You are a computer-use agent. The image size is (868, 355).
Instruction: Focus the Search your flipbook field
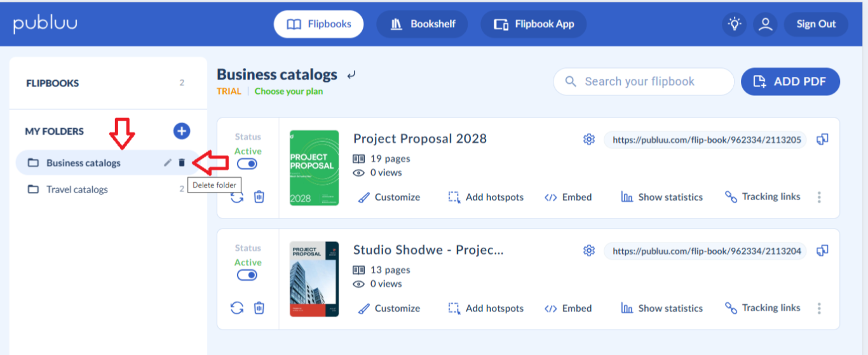tap(643, 81)
